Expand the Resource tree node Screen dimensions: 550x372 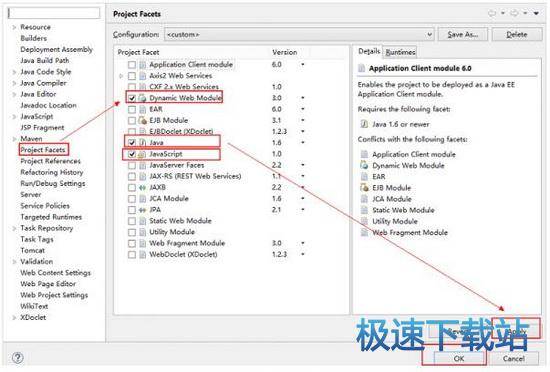click(x=14, y=27)
